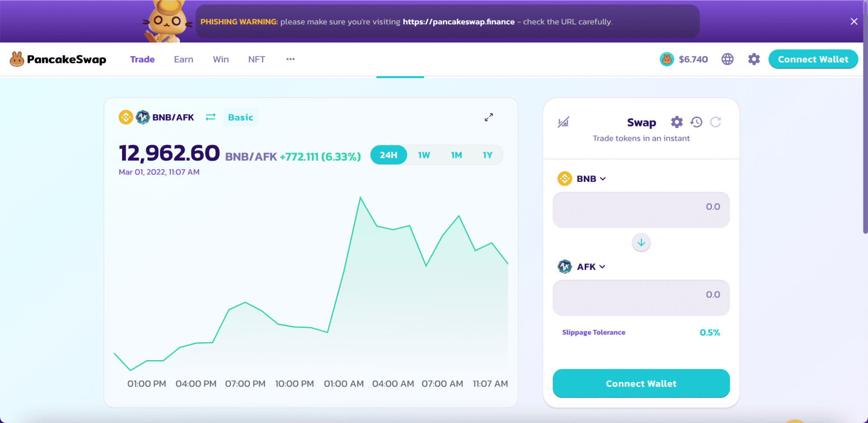
Task: Select the 1Y chart timeframe
Action: pyautogui.click(x=488, y=155)
